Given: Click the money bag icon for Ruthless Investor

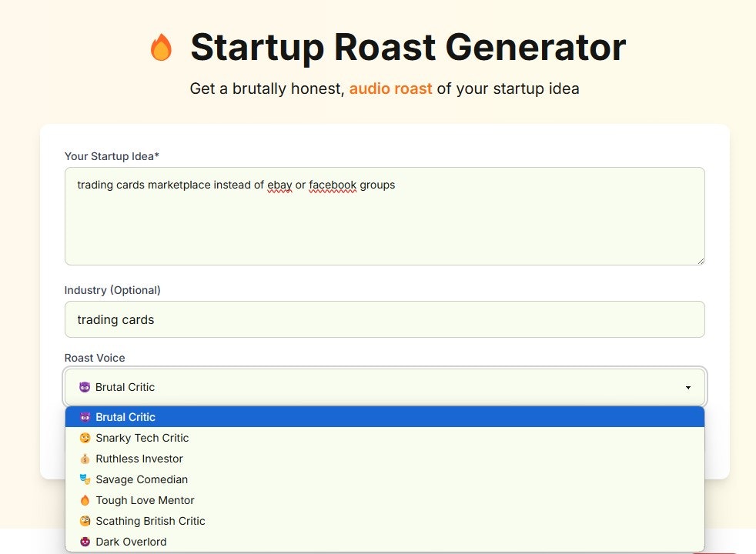Looking at the screenshot, I should coord(85,458).
